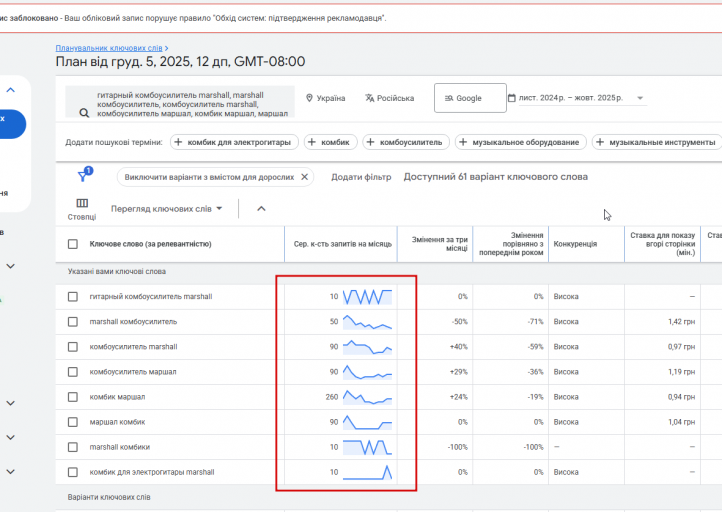Sort by Зміненя за три місяці column

(x=439, y=244)
